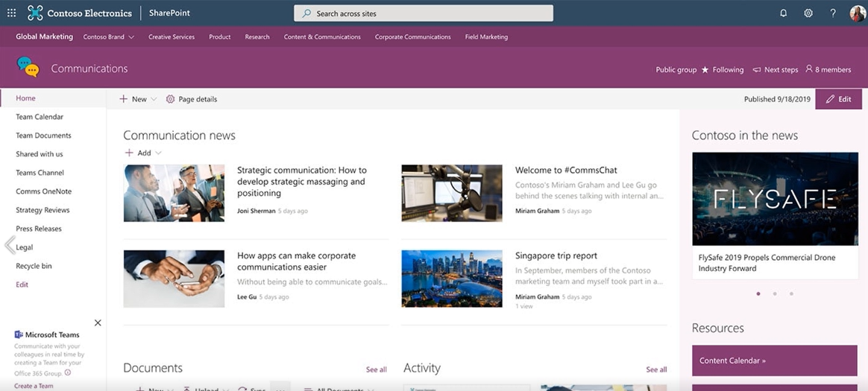Click the Microsoft Teams promo info icon
This screenshot has height=391, width=868.
(68, 372)
